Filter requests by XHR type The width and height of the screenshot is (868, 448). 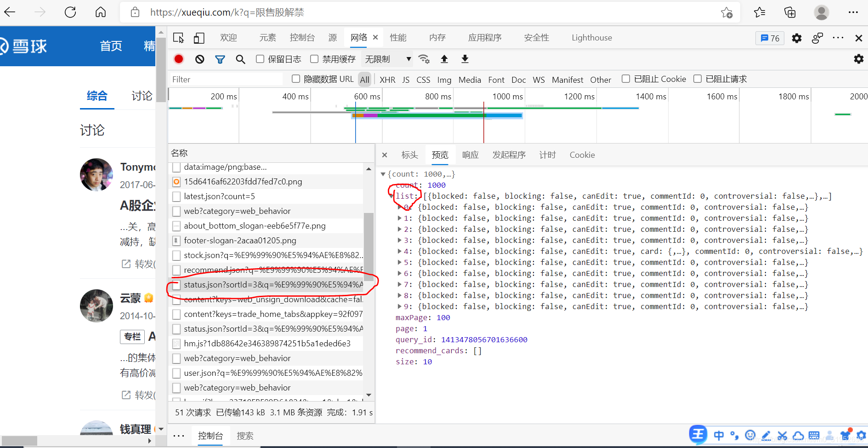click(x=387, y=80)
